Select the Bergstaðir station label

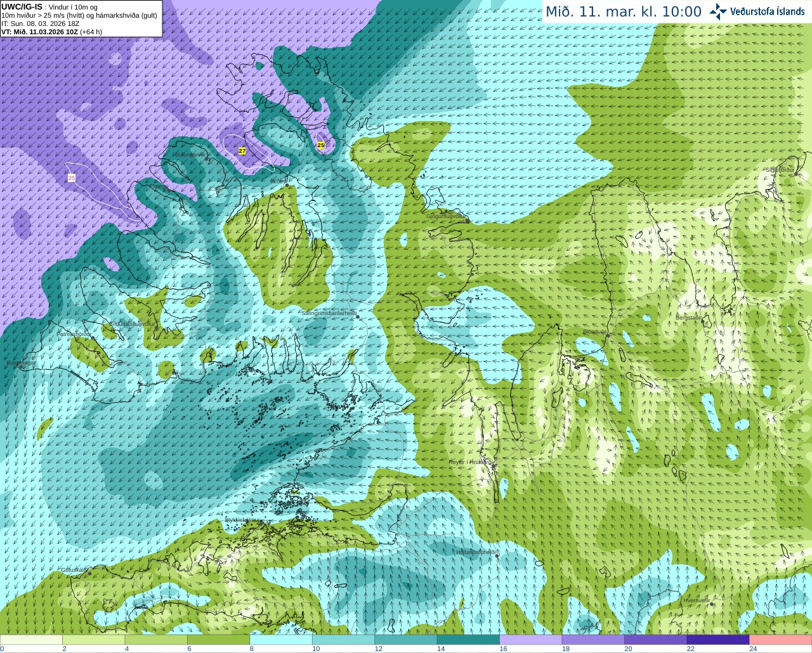click(x=688, y=317)
